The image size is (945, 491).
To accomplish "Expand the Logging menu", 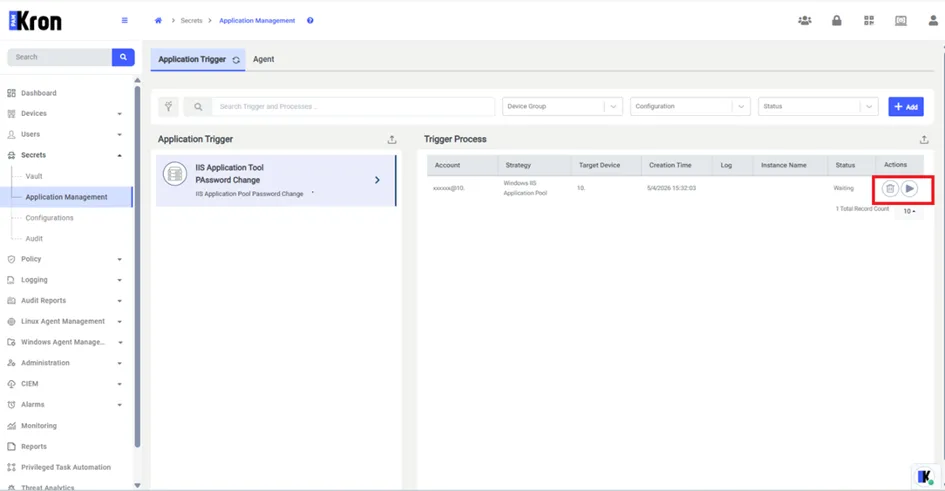I will click(119, 280).
